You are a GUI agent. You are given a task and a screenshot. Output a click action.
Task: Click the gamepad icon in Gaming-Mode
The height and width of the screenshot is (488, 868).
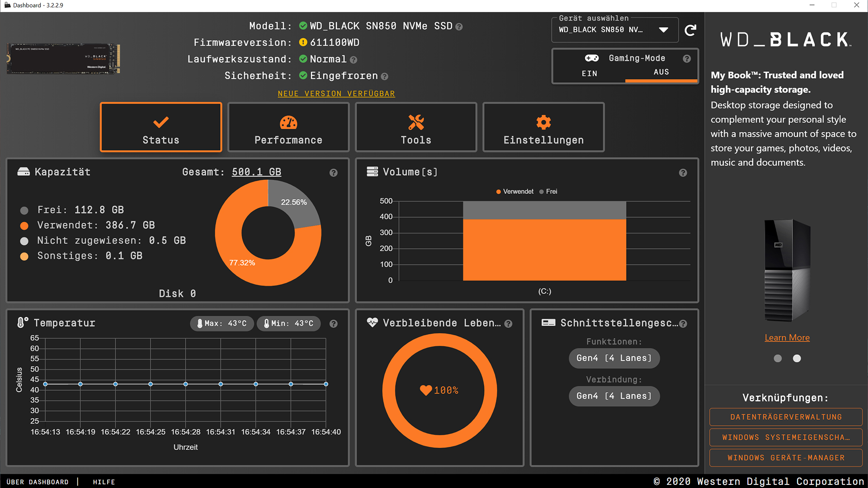click(x=592, y=58)
